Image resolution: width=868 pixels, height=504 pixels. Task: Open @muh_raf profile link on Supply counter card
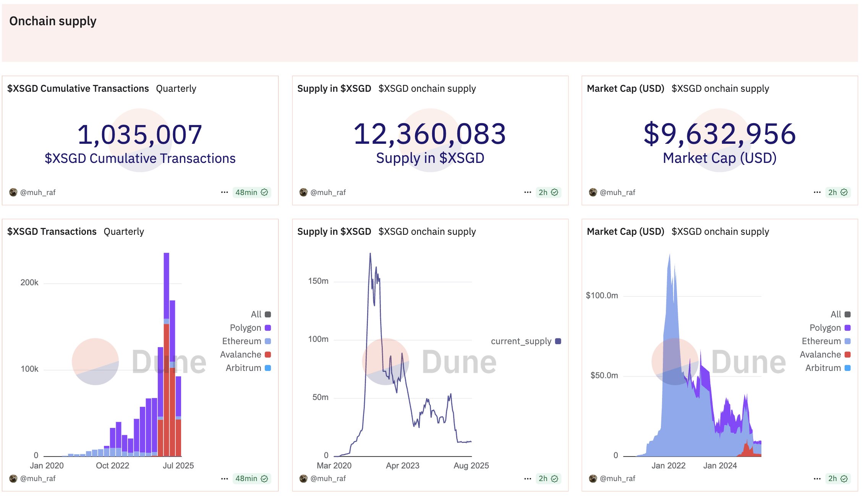click(x=328, y=192)
